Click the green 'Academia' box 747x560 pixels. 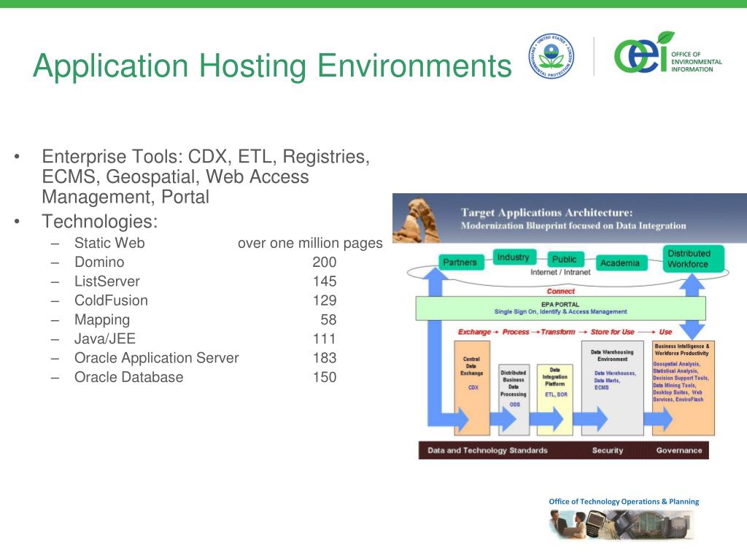(620, 262)
